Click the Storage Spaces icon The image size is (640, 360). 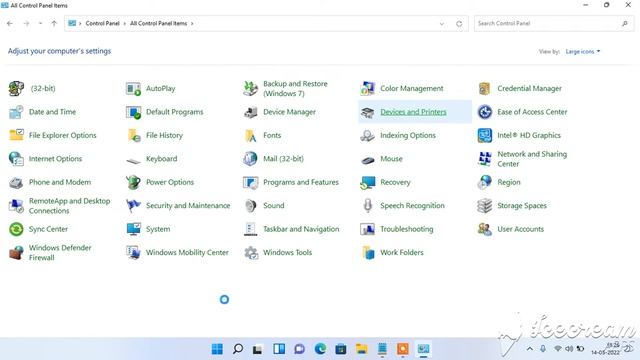pyautogui.click(x=484, y=206)
